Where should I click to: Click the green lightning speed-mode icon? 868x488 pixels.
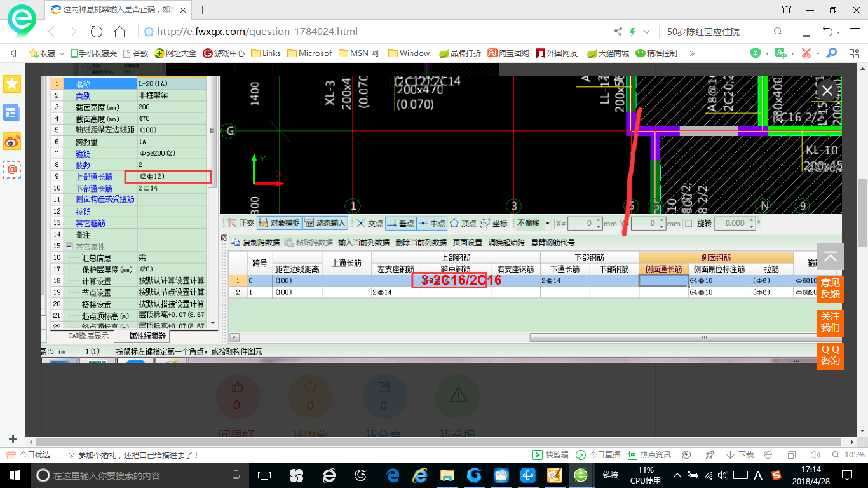[x=632, y=32]
